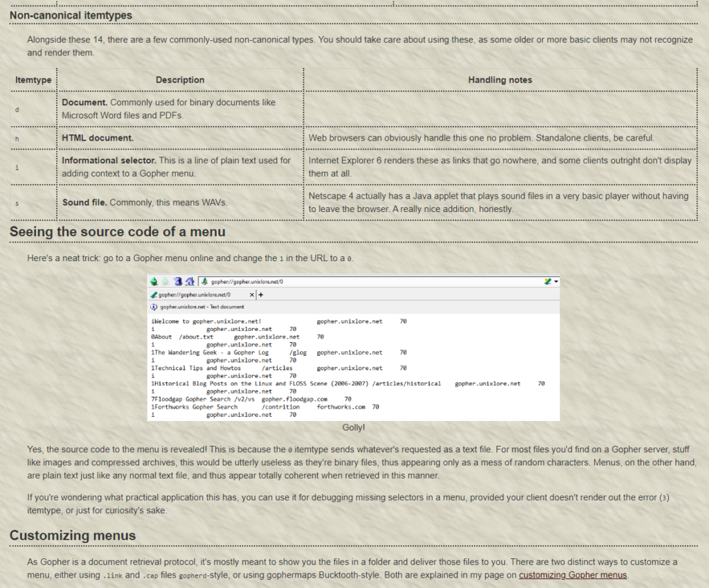Close the gopher.unixlore.net tab
The image size is (709, 588).
[x=252, y=294]
